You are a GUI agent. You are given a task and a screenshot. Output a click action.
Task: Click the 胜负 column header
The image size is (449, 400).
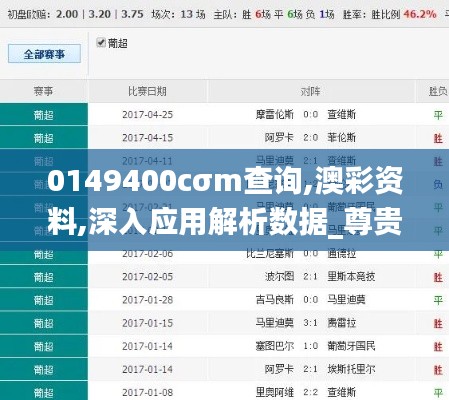point(438,91)
